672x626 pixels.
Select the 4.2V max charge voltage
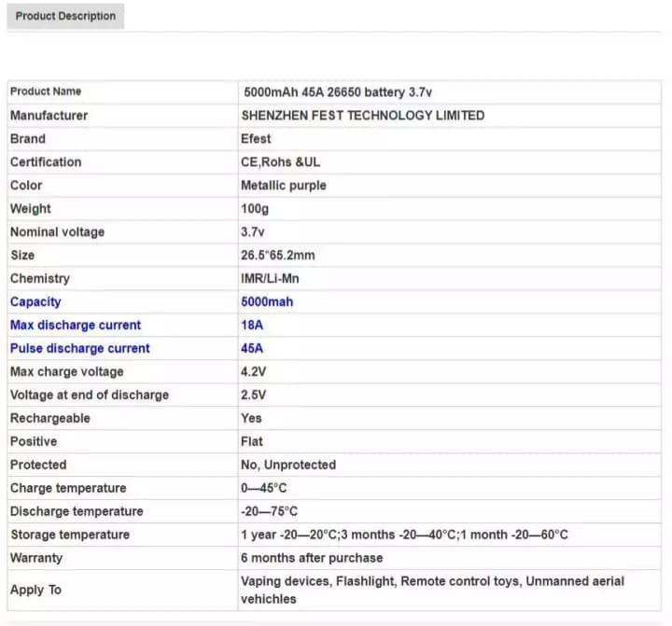253,371
